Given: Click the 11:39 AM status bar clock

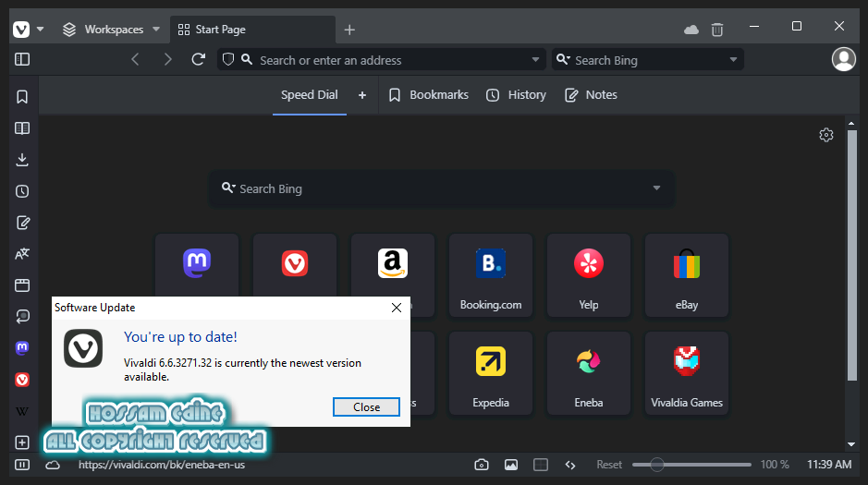Looking at the screenshot, I should tap(828, 465).
